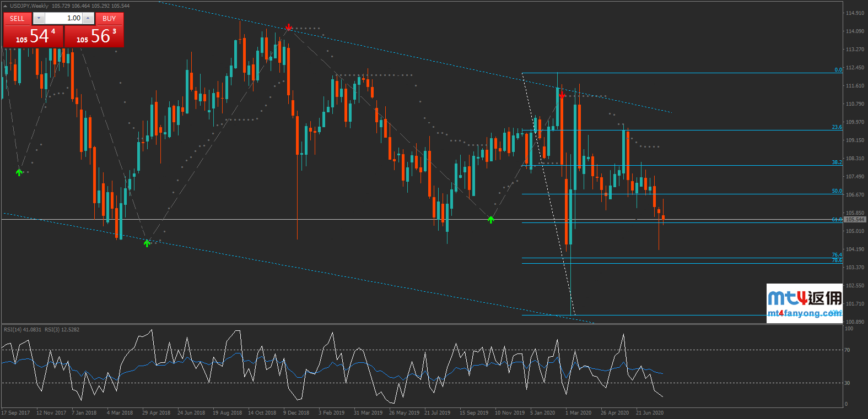Click the SELL button

click(17, 18)
